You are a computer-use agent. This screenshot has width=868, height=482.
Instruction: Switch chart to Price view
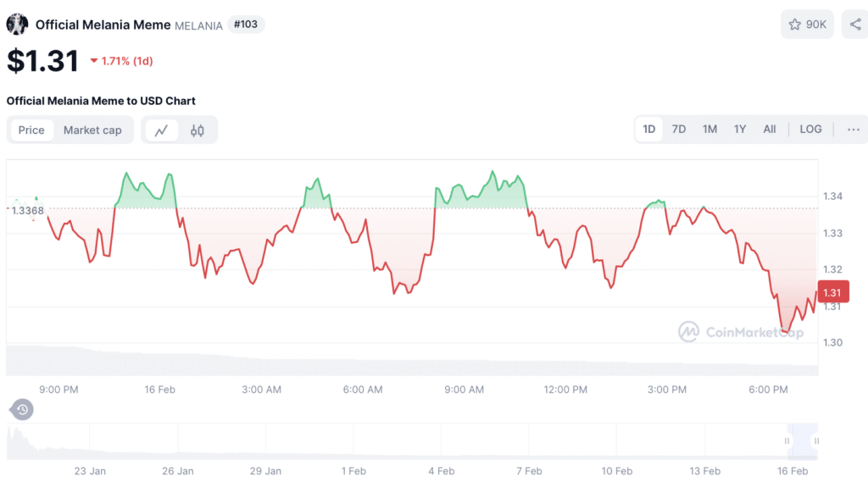(x=31, y=130)
